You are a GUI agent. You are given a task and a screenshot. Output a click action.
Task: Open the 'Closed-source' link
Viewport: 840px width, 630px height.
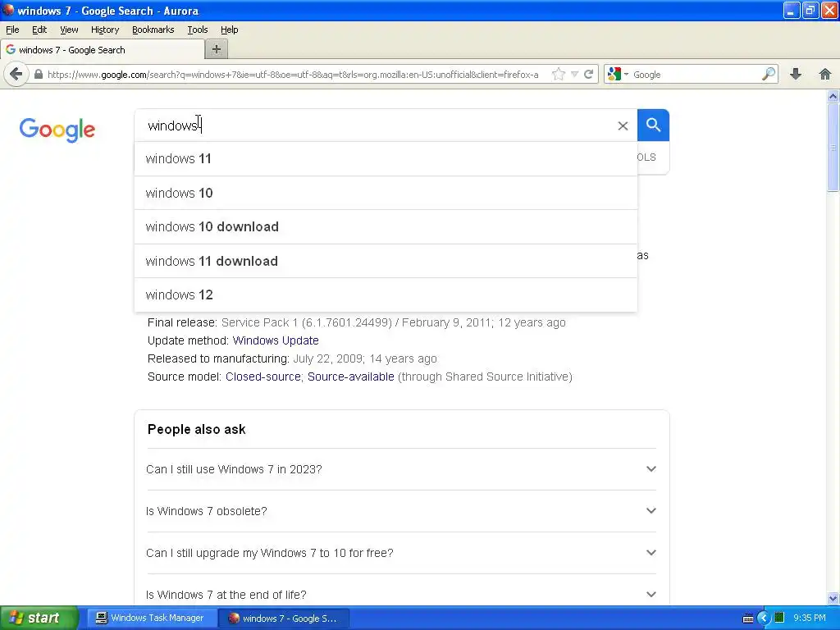tap(263, 377)
